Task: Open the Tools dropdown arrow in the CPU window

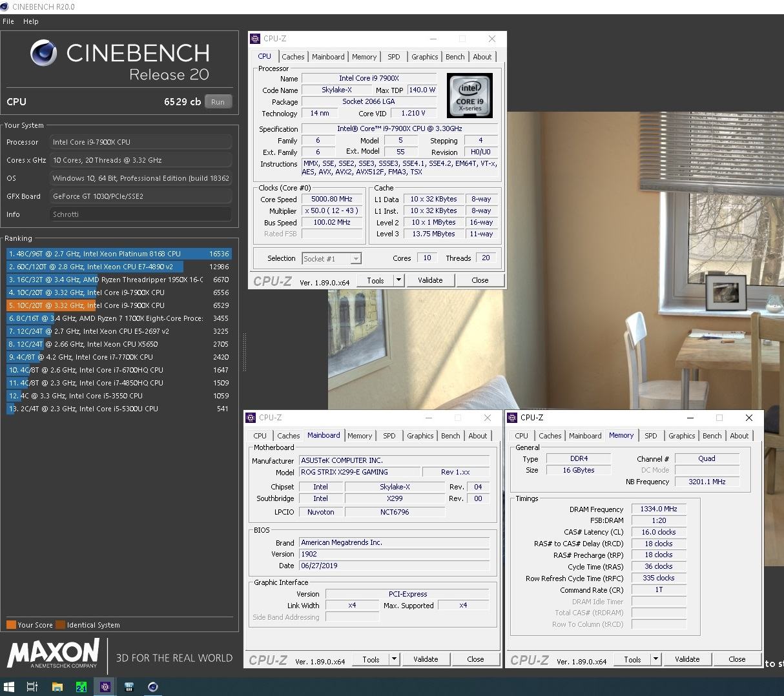Action: pos(398,280)
